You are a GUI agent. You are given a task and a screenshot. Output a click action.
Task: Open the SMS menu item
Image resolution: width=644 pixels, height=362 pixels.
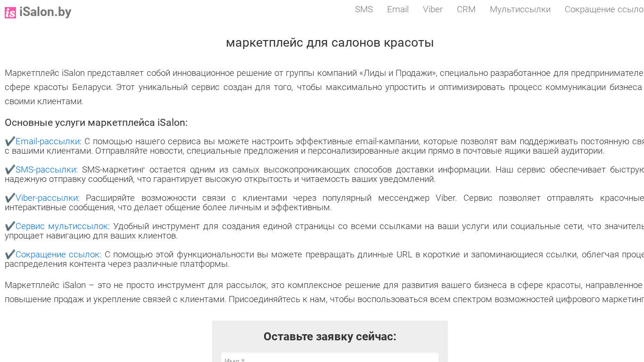click(364, 9)
